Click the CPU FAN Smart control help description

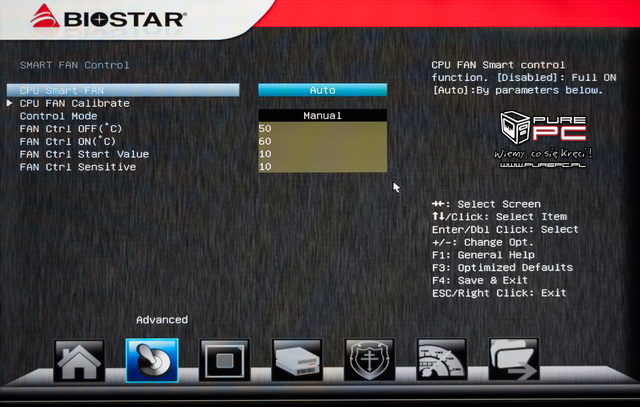click(x=524, y=78)
